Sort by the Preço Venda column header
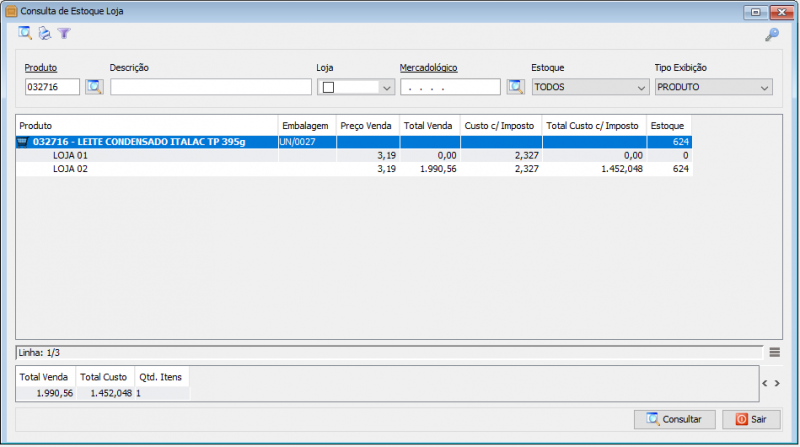Image resolution: width=800 pixels, height=447 pixels. click(366, 126)
